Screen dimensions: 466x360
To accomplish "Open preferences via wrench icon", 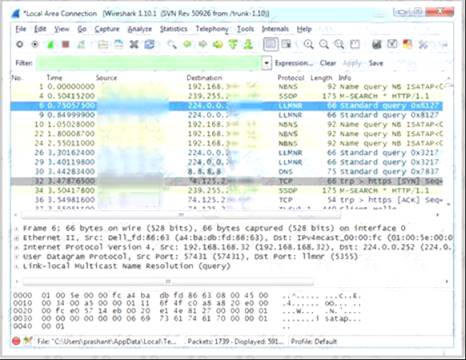I will point(423,44).
